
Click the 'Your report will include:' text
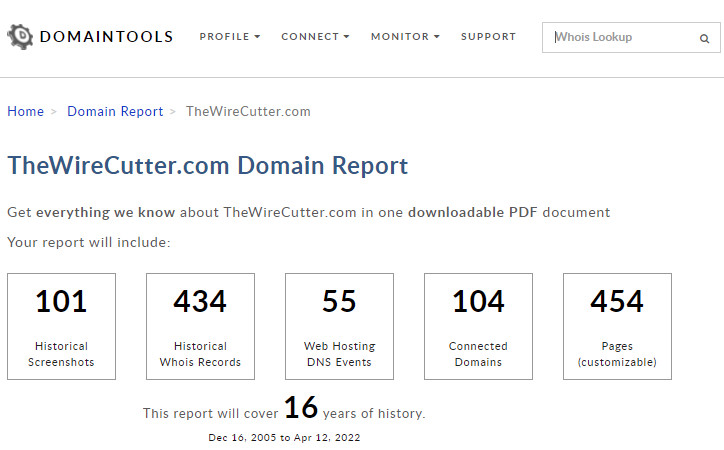coord(89,242)
